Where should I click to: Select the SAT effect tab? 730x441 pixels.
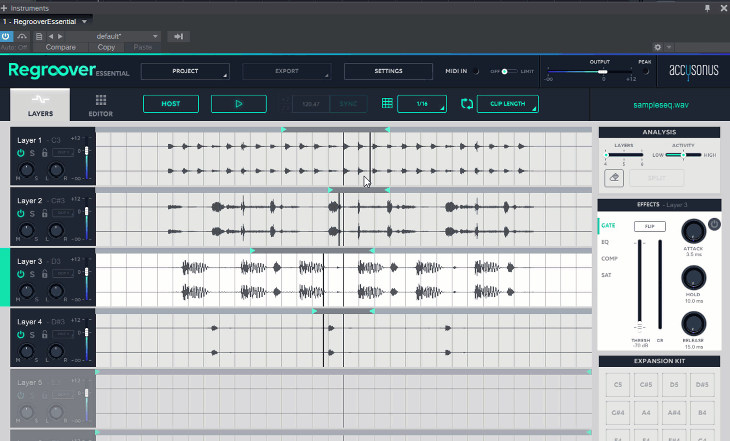(606, 275)
